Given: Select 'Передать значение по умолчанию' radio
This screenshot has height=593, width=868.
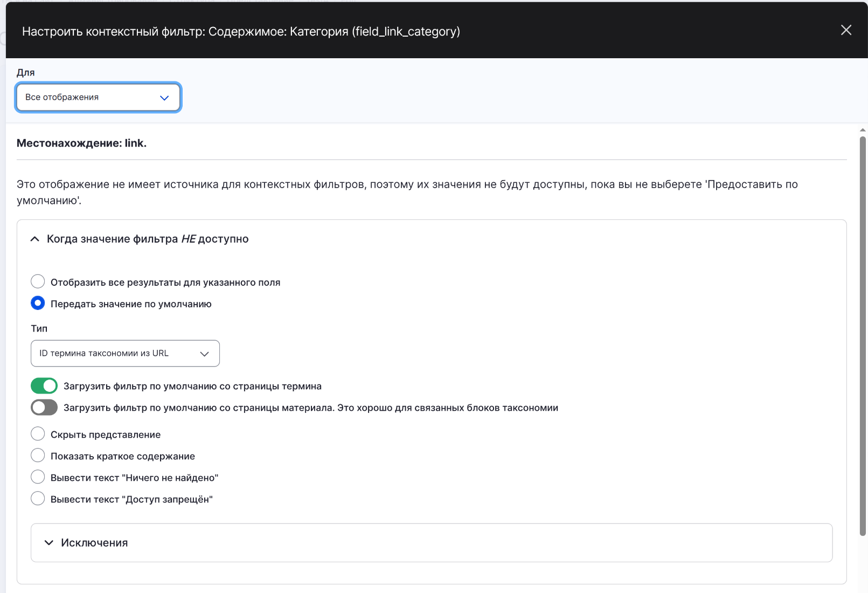Looking at the screenshot, I should (38, 303).
